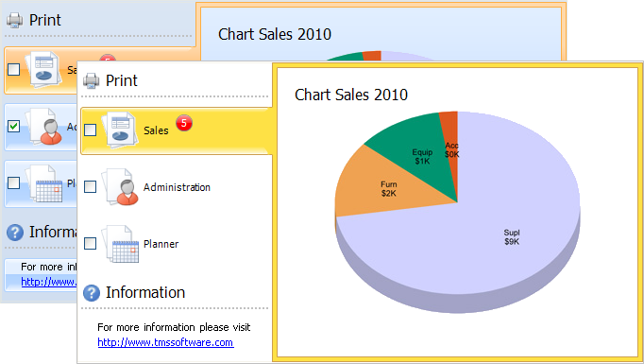This screenshot has width=644, height=364.
Task: Click the Planner calendar document icon
Action: (x=121, y=244)
